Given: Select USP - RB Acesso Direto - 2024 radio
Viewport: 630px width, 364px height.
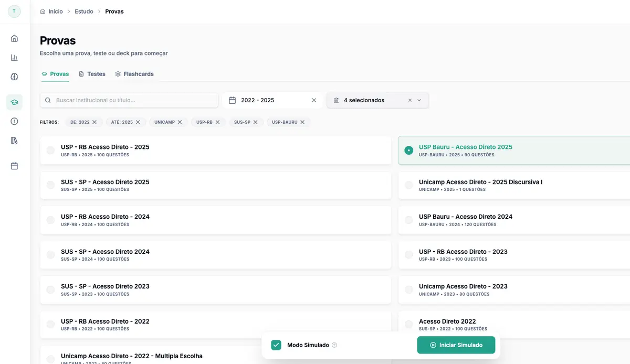Looking at the screenshot, I should tap(50, 220).
